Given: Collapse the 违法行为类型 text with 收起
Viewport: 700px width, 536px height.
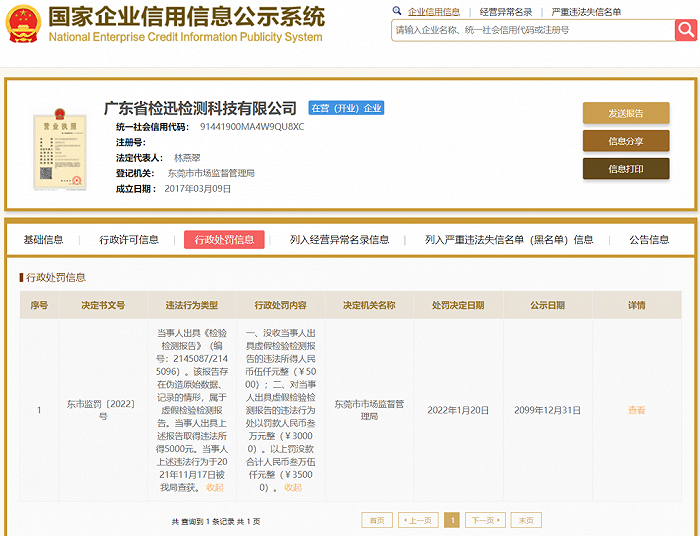Looking at the screenshot, I should 215,487.
